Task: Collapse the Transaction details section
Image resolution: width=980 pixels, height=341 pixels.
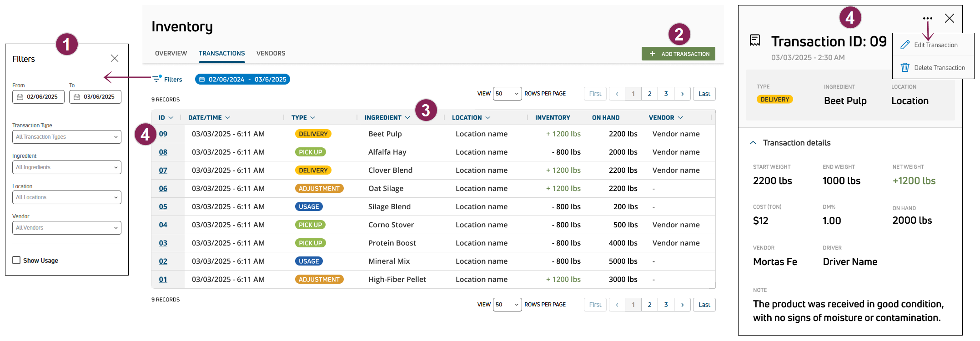Action: (753, 143)
